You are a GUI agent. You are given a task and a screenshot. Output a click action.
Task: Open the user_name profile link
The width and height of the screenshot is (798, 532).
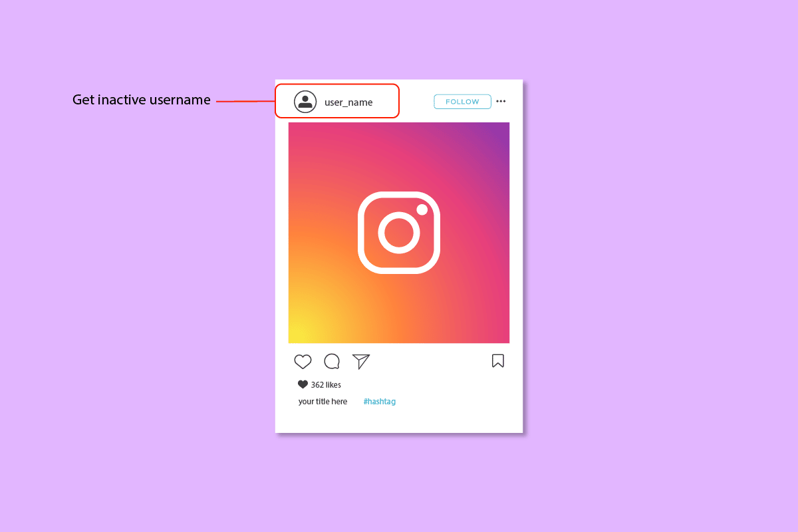[x=348, y=102]
